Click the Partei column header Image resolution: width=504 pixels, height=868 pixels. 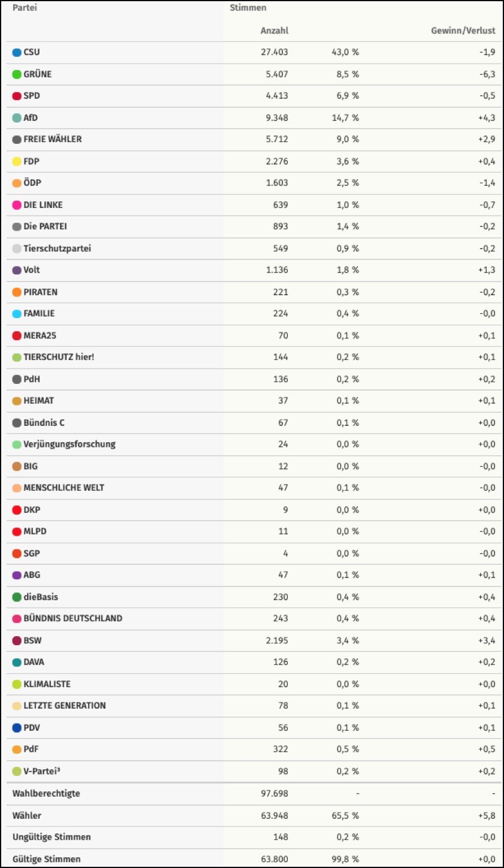25,8
